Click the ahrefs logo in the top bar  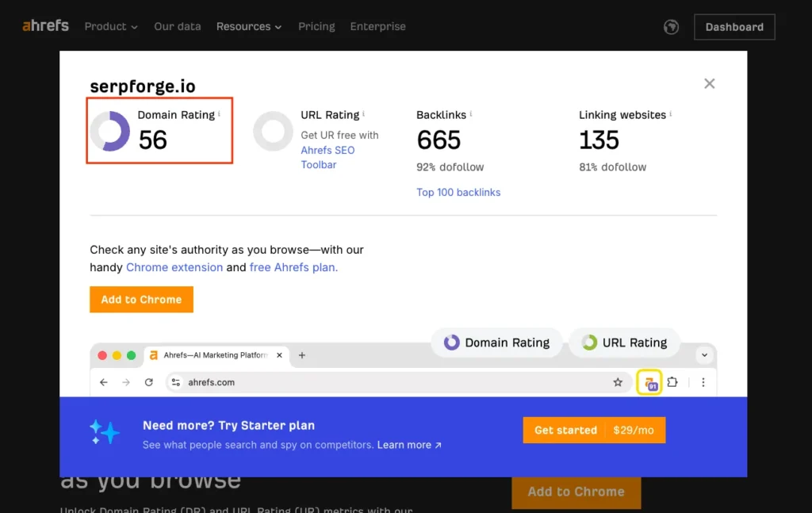45,25
